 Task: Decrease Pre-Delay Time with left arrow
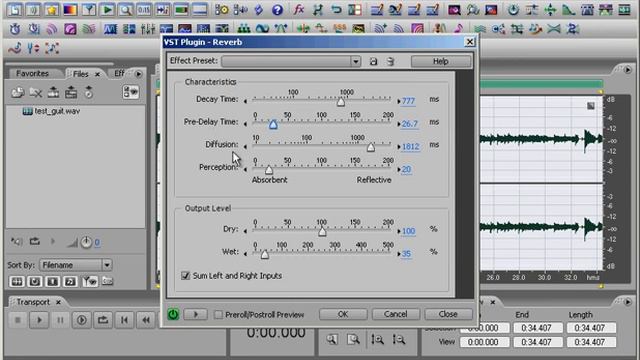pyautogui.click(x=245, y=123)
